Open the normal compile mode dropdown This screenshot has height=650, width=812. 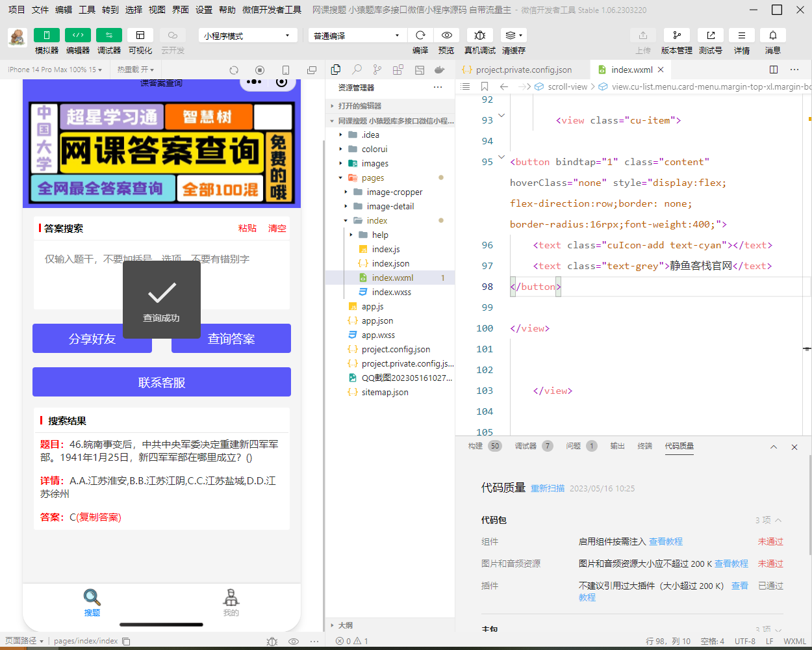(357, 36)
